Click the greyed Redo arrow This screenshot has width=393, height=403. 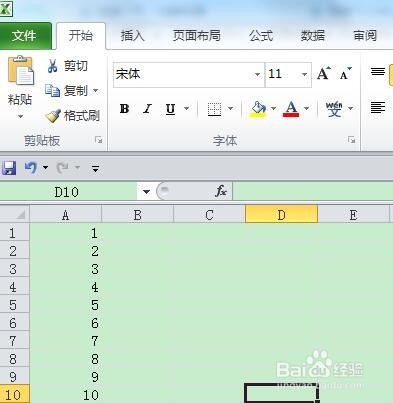tap(63, 167)
